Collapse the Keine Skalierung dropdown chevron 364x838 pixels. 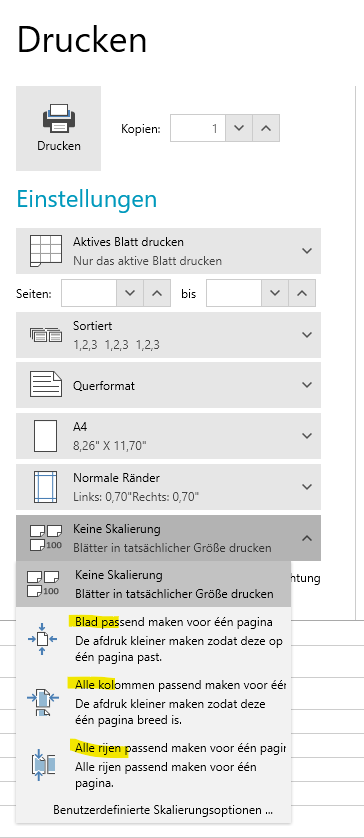[306, 538]
